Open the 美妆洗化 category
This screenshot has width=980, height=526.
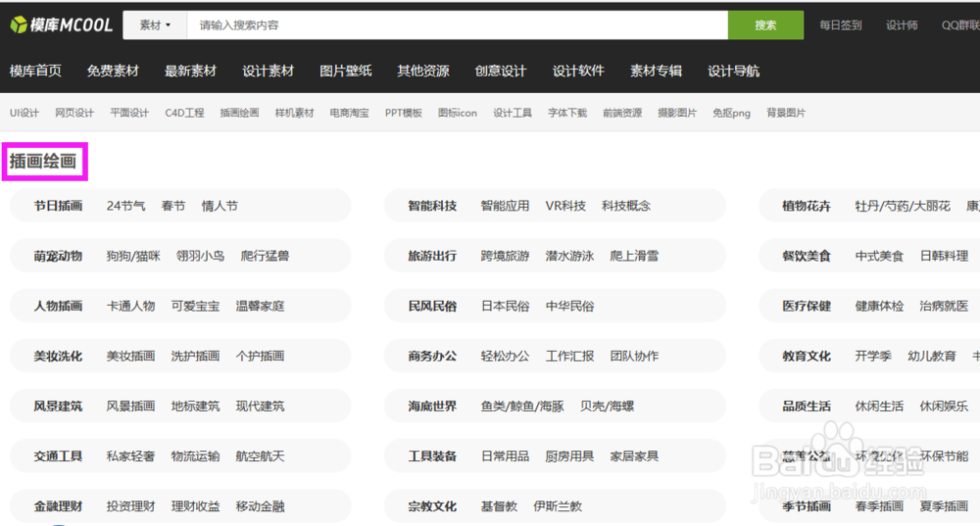58,357
